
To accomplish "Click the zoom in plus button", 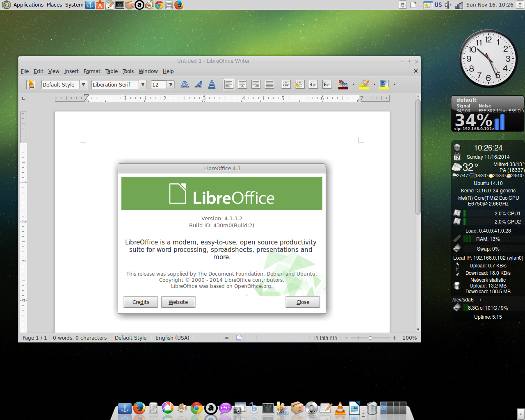I will 395,338.
